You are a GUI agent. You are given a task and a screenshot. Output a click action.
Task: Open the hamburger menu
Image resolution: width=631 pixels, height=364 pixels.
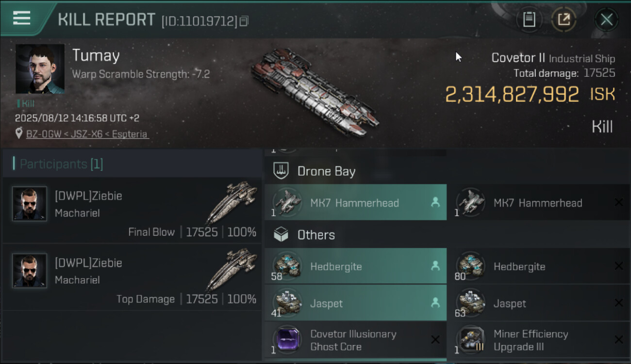pos(22,18)
